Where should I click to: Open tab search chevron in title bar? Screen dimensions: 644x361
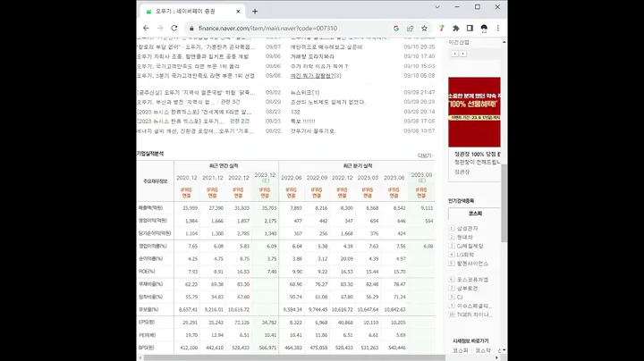point(437,7)
